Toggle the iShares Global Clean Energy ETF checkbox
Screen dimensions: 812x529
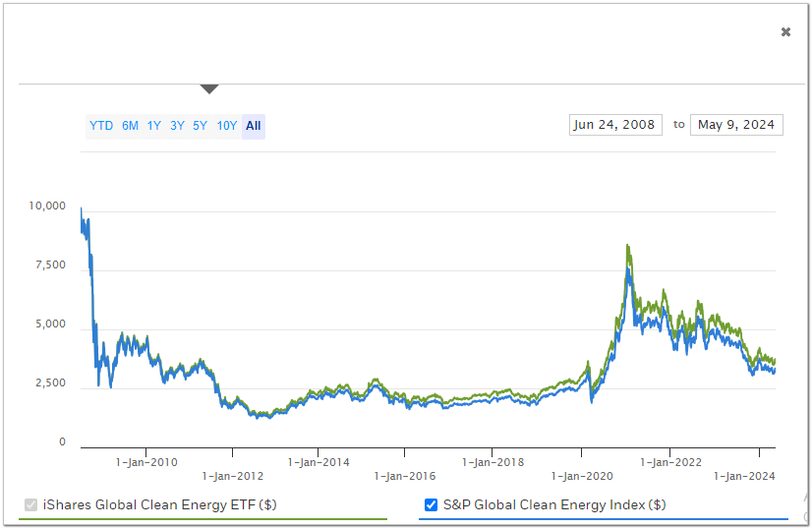pyautogui.click(x=31, y=504)
